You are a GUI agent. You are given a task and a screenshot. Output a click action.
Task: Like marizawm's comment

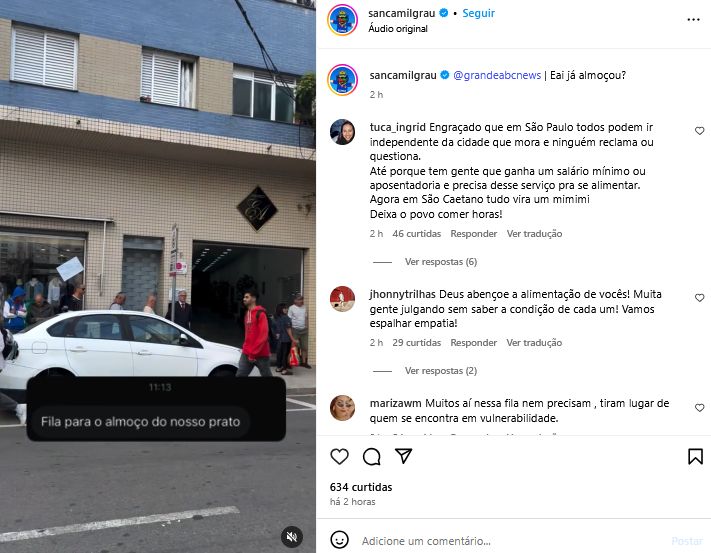point(699,408)
